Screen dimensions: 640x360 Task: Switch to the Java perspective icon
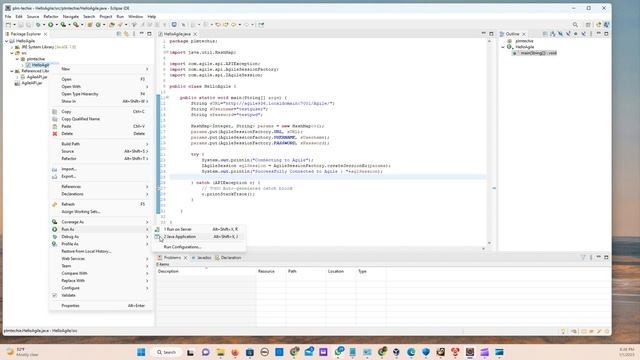point(607,25)
